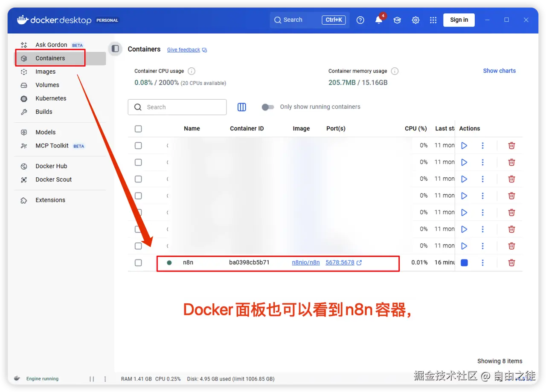Stop the n8n container
The image size is (546, 392).
(x=464, y=262)
